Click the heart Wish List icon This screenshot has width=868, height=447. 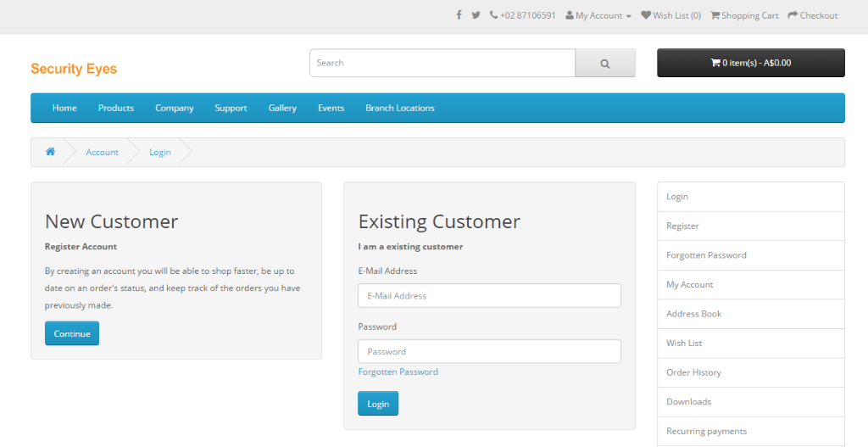pos(646,15)
